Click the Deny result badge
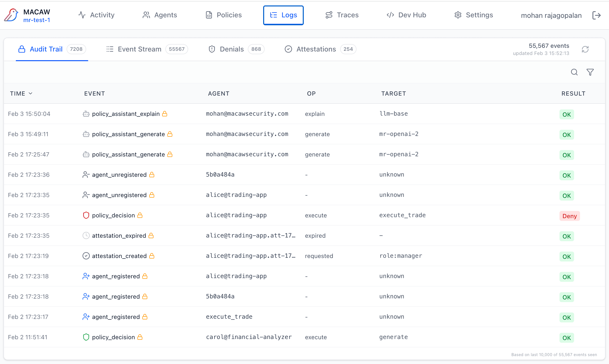Image resolution: width=609 pixels, height=364 pixels. [569, 216]
